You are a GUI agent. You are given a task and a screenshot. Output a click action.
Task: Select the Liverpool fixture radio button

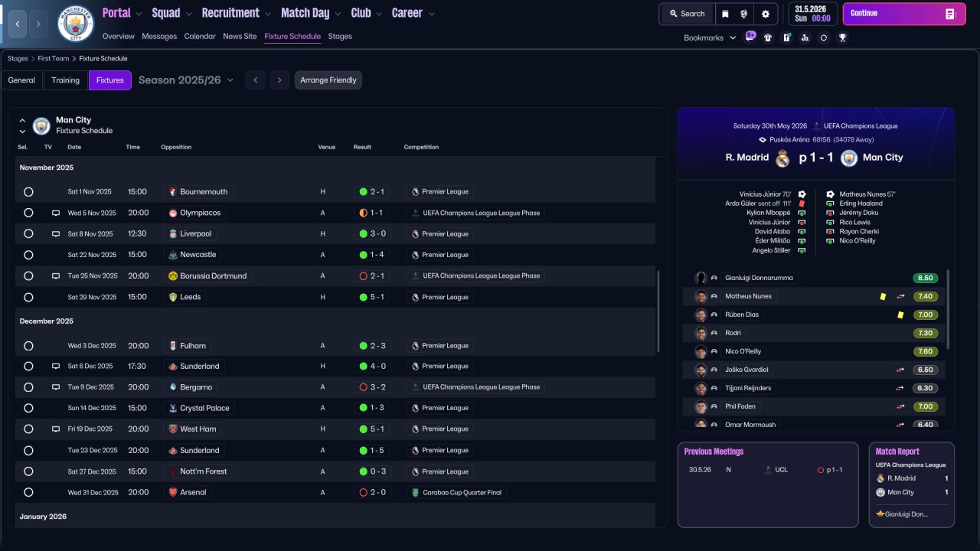[x=28, y=234]
